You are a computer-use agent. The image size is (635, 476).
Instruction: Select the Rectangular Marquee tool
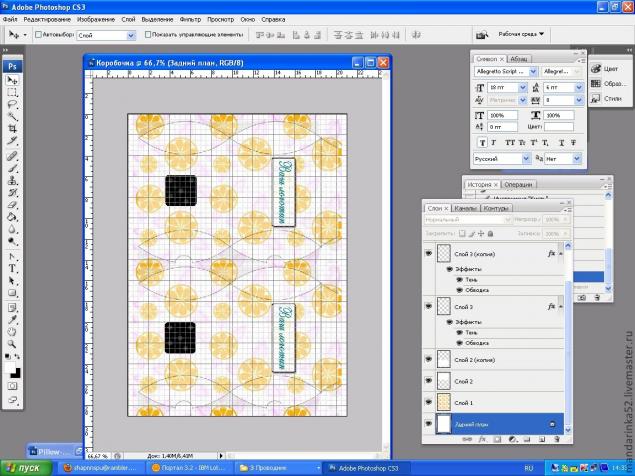click(x=13, y=92)
